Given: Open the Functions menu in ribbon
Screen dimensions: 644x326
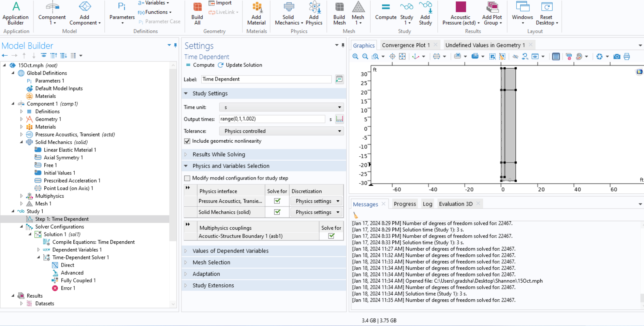Looking at the screenshot, I should point(155,12).
